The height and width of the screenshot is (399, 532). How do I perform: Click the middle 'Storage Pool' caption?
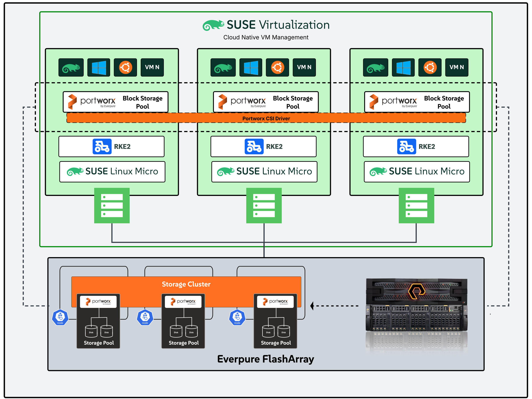[184, 343]
